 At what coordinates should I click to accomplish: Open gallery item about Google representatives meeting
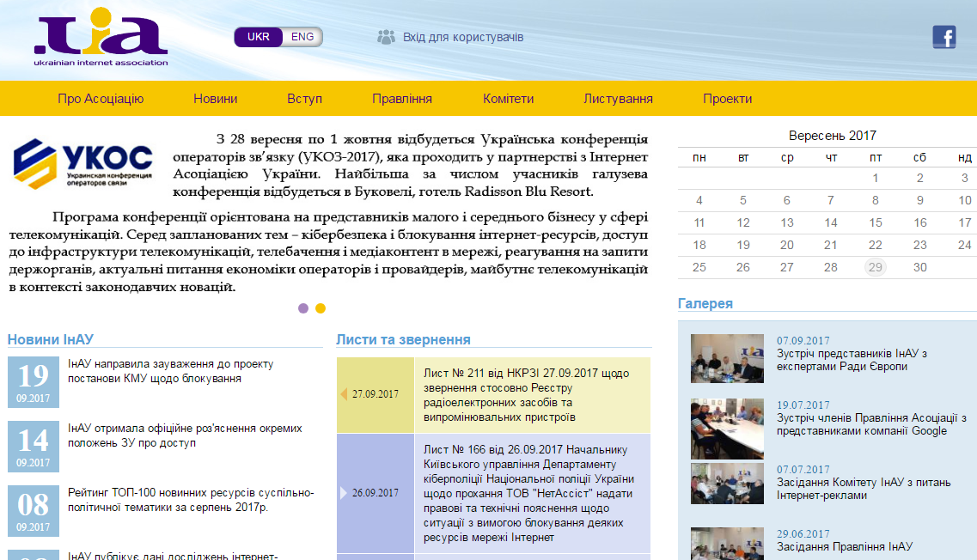point(871,424)
